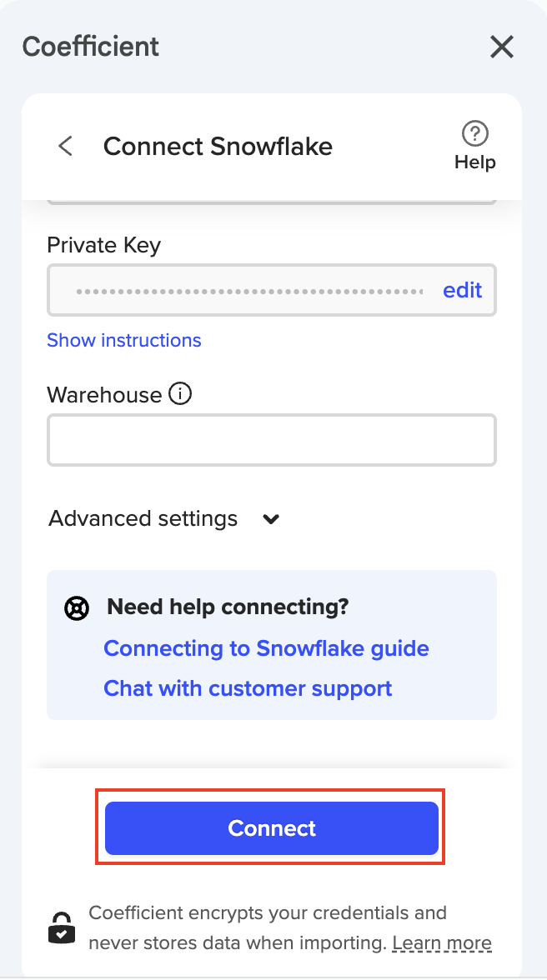
Task: Close the Coefficient sidebar panel
Action: 502,47
